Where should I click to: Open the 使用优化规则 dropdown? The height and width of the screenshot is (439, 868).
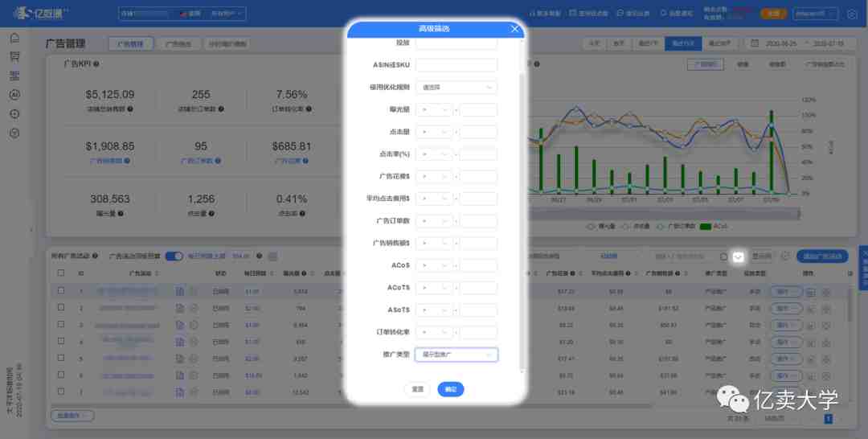pyautogui.click(x=456, y=88)
